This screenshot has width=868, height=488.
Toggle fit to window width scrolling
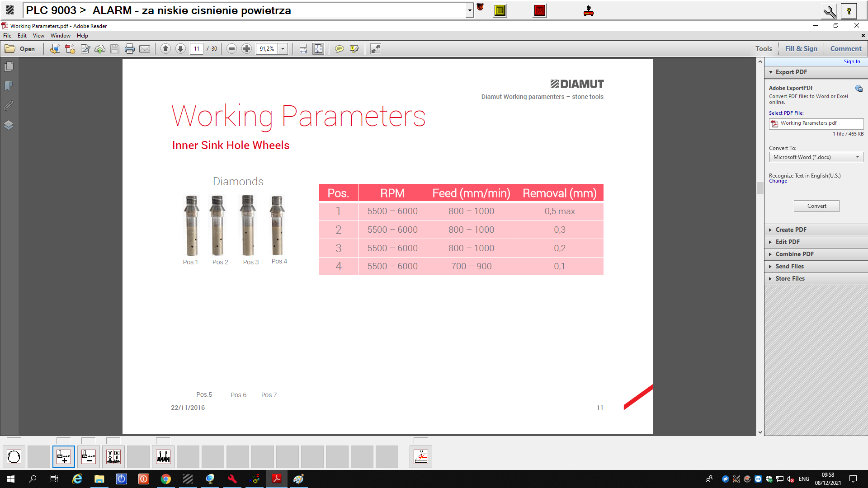tap(303, 49)
